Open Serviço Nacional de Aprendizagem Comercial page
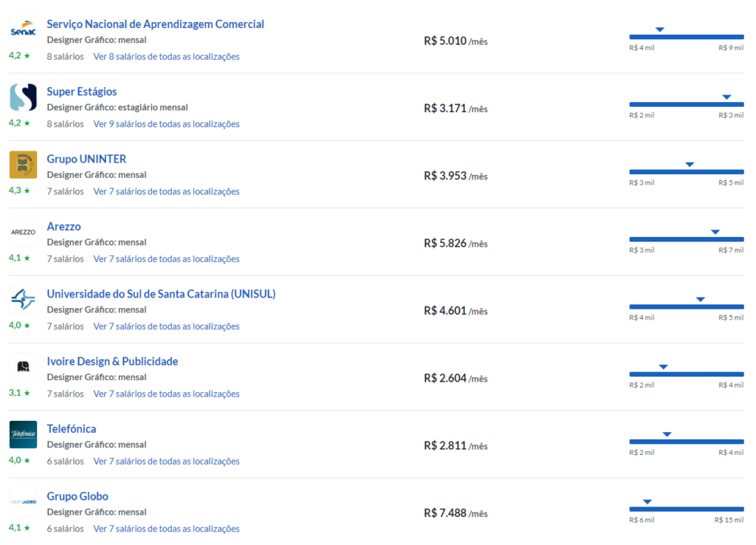This screenshot has height=545, width=756. (155, 24)
